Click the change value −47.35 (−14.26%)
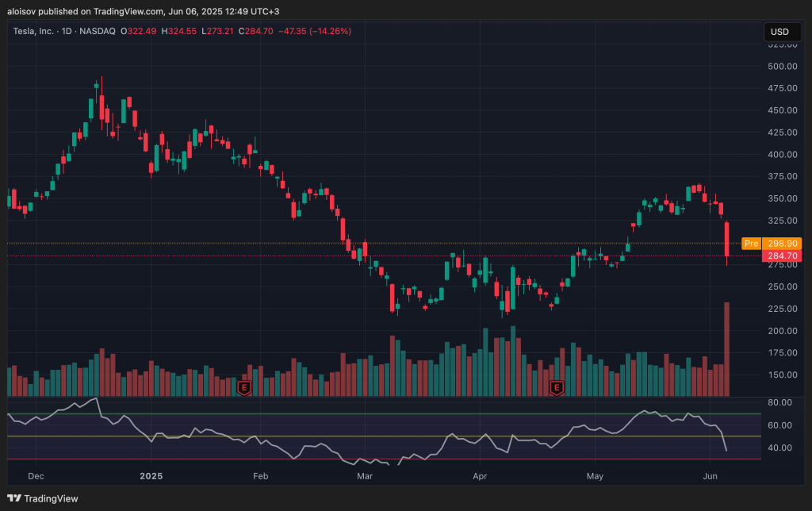The height and width of the screenshot is (511, 812). [315, 31]
